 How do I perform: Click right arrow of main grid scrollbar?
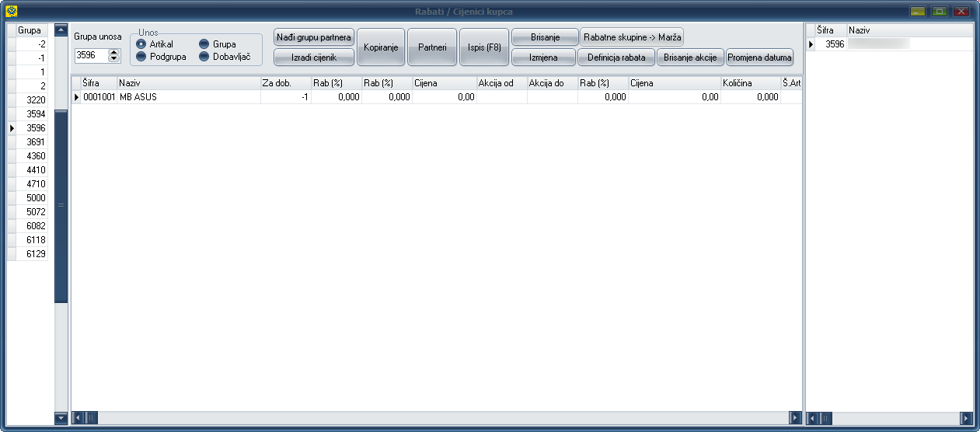pyautogui.click(x=794, y=418)
